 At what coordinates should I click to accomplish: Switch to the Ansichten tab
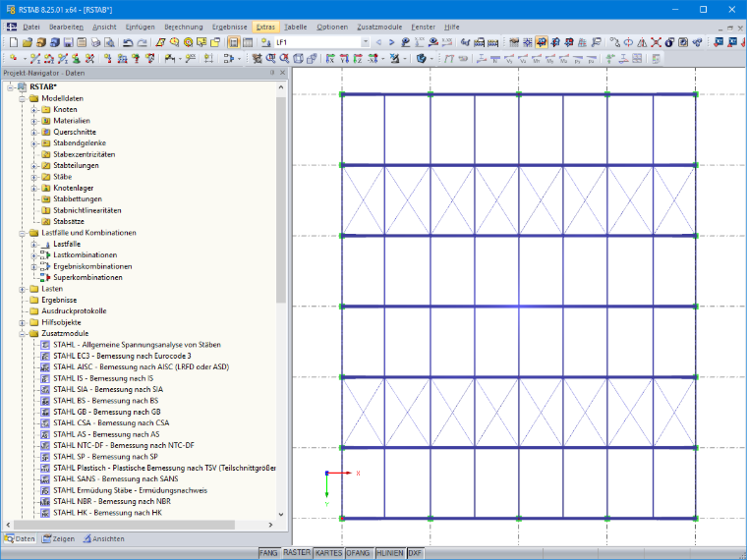coord(104,539)
